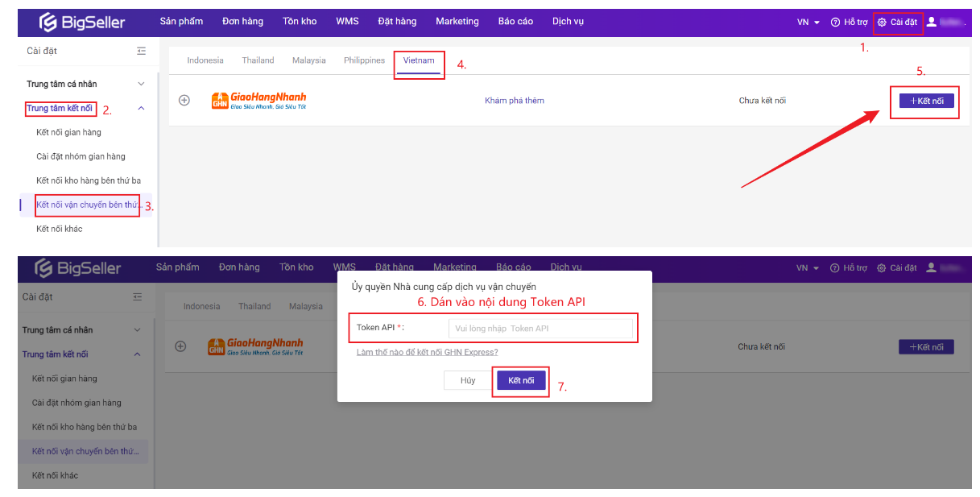
Task: Select the Philippines country tab
Action: pos(364,60)
